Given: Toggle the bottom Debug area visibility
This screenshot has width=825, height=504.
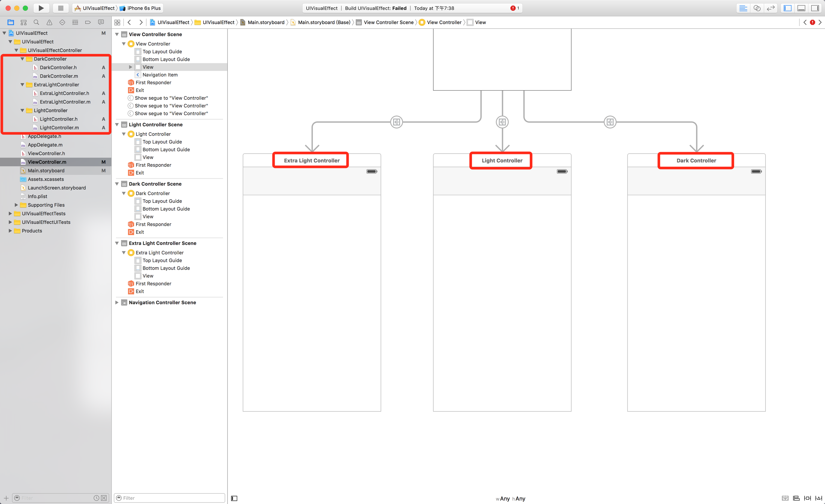Looking at the screenshot, I should [801, 8].
